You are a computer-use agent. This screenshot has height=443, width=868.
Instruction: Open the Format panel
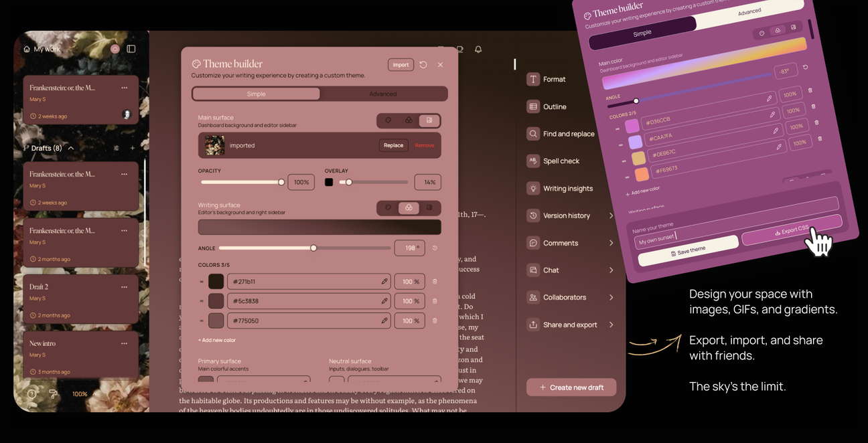pyautogui.click(x=547, y=79)
